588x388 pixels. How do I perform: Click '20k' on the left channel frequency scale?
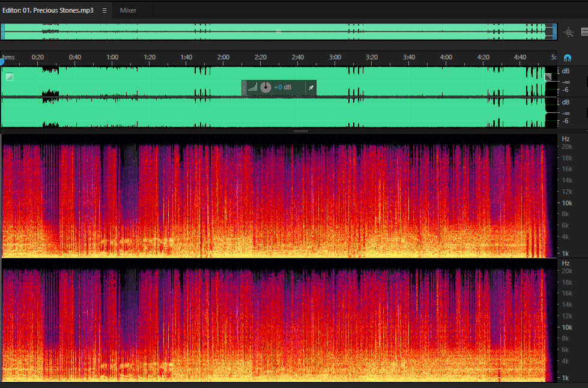click(566, 147)
